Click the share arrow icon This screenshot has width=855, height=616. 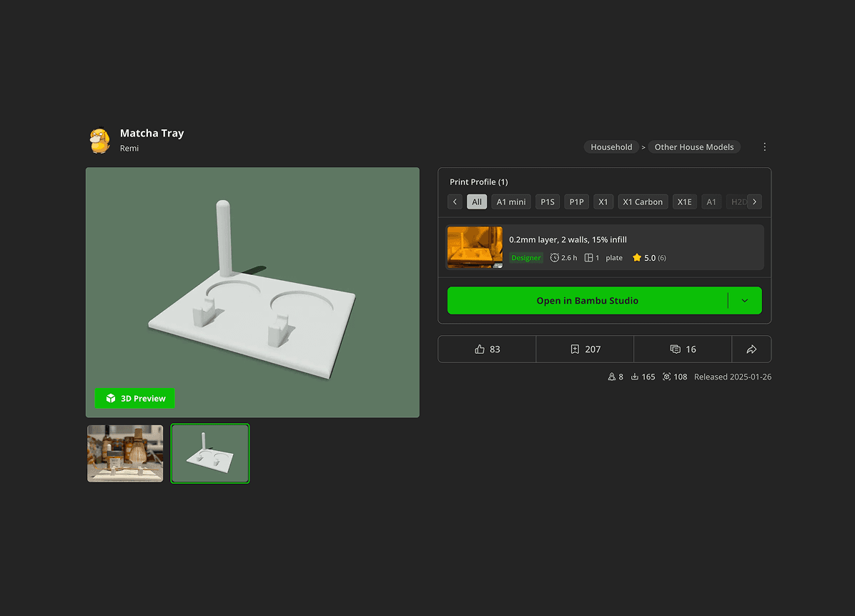click(751, 349)
